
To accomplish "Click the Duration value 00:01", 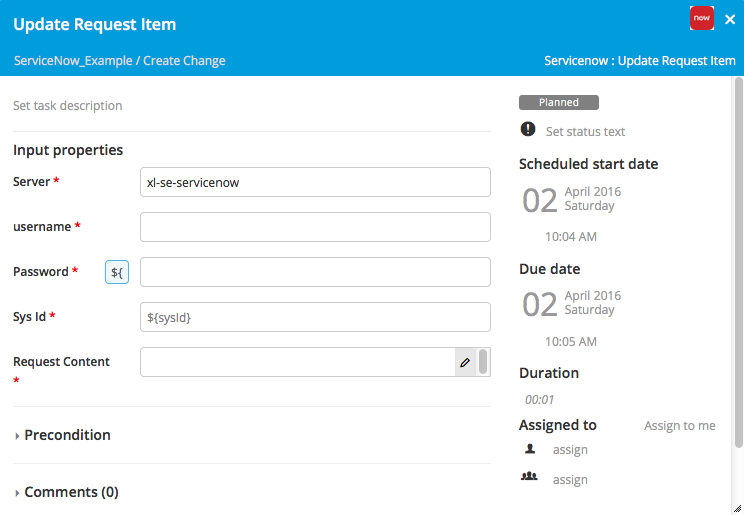I will pyautogui.click(x=539, y=400).
